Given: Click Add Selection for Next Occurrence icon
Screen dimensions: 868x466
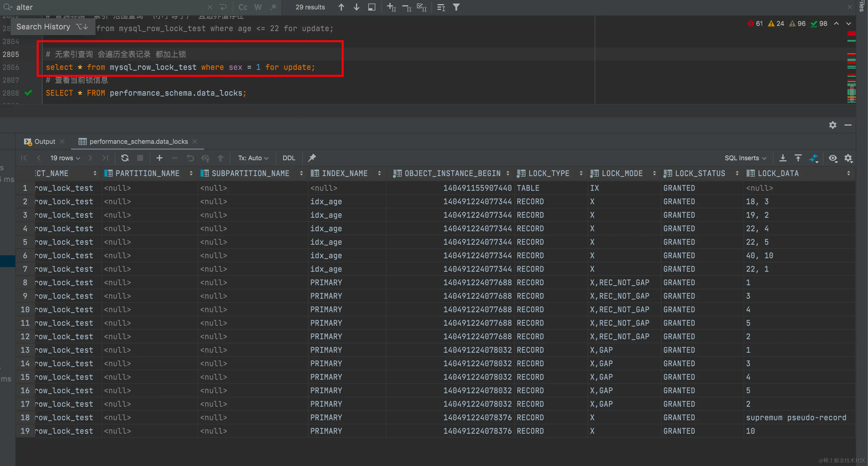Looking at the screenshot, I should click(x=391, y=7).
